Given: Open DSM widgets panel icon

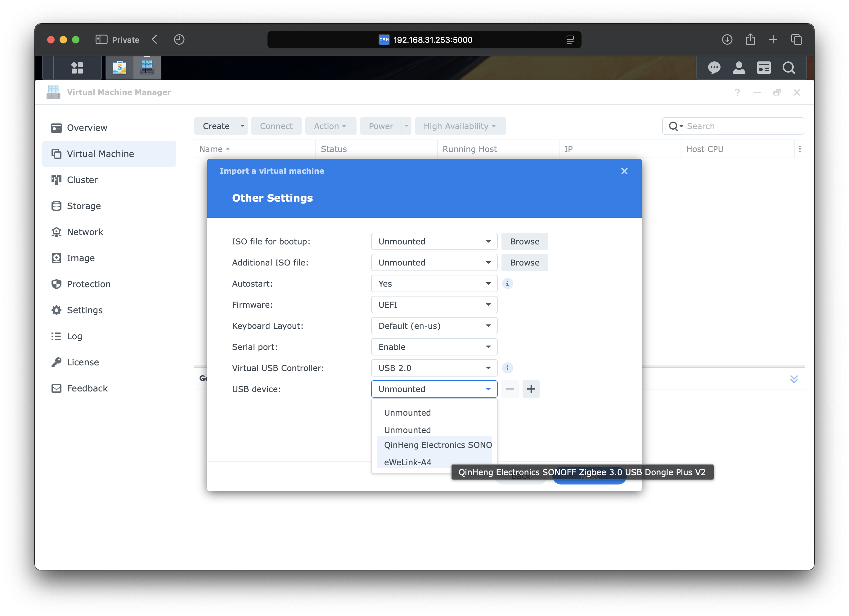Looking at the screenshot, I should tap(764, 68).
